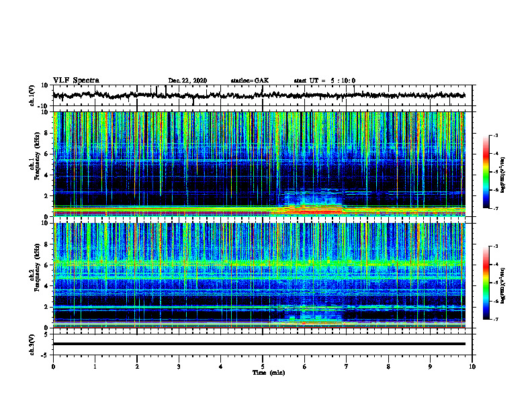This screenshot has height=411, width=532.
Task: Click the "6" kHz tick on ch.2 spectrogram axis
Action: tap(46, 265)
